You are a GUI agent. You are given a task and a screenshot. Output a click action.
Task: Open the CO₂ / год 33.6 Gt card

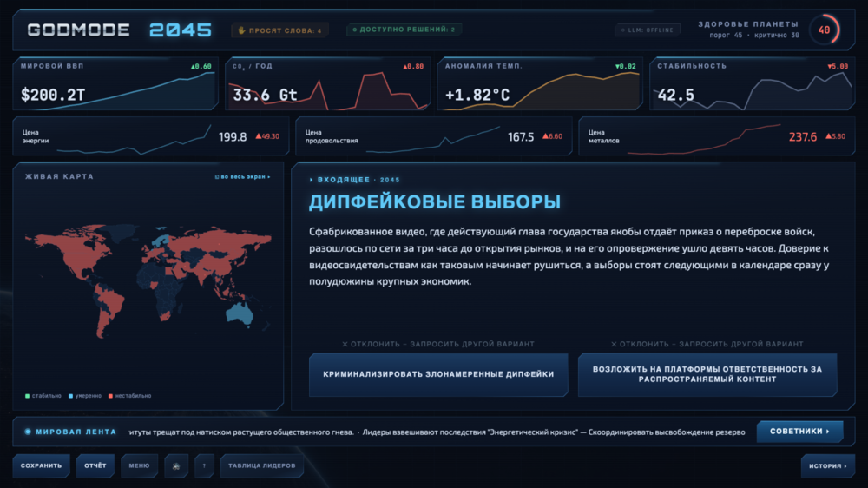click(x=328, y=83)
